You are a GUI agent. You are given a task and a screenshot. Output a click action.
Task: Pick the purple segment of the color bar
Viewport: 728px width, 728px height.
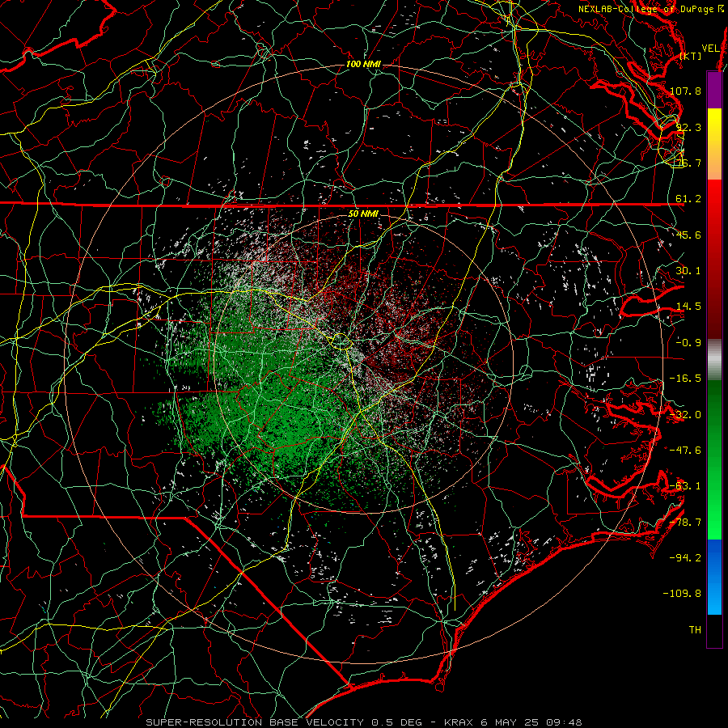point(714,90)
